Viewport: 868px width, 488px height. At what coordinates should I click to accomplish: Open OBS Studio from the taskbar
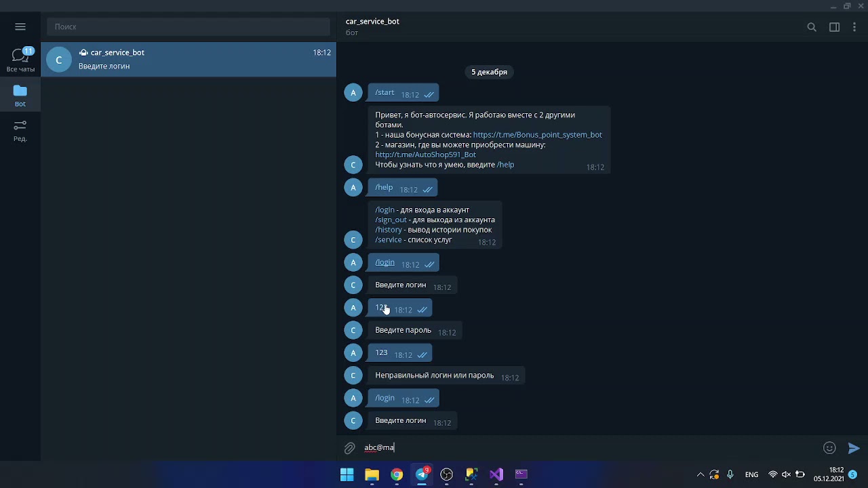tap(446, 474)
